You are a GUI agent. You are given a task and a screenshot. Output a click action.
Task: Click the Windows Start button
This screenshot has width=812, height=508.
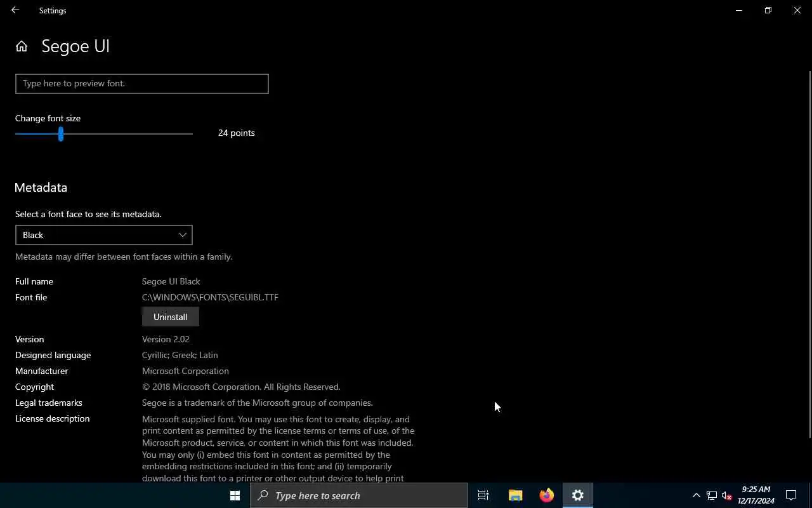point(235,495)
